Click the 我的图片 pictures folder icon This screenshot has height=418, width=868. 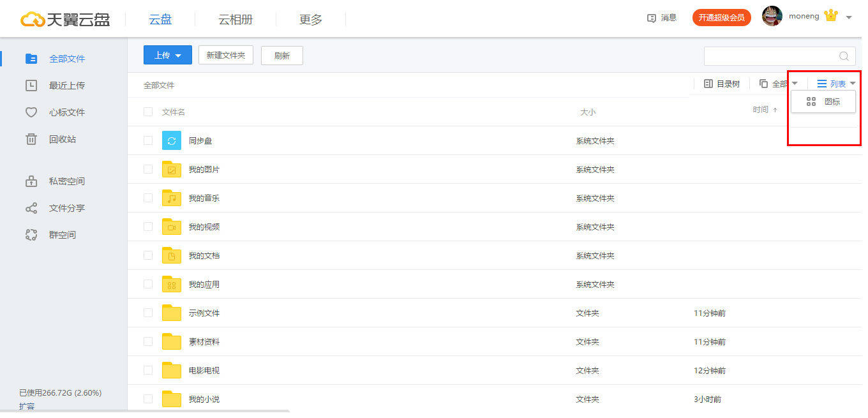click(x=171, y=169)
